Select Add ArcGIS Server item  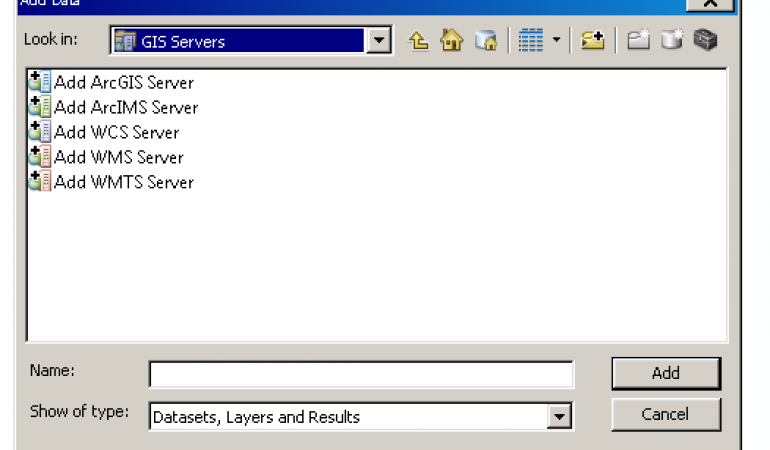(111, 83)
